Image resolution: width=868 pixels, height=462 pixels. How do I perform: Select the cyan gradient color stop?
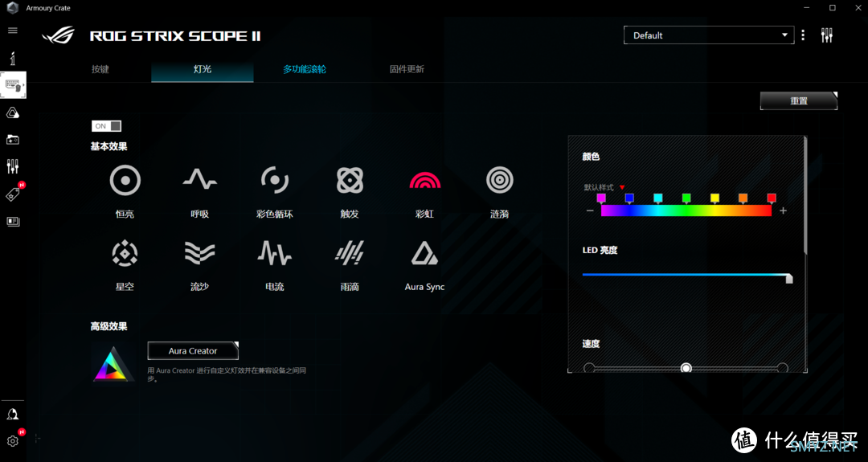coord(657,198)
